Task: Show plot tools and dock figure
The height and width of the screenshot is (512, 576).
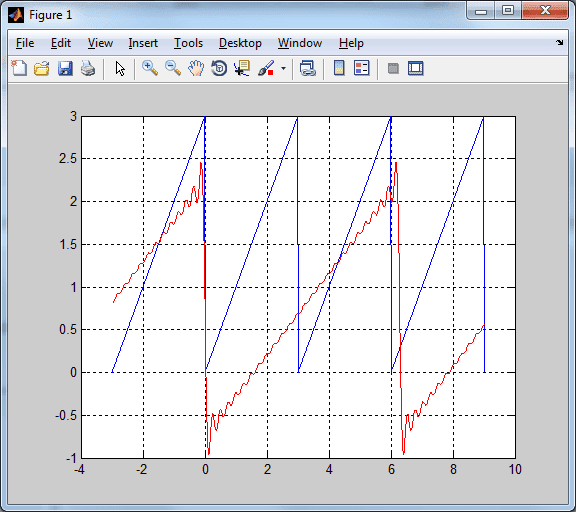Action: pyautogui.click(x=416, y=68)
